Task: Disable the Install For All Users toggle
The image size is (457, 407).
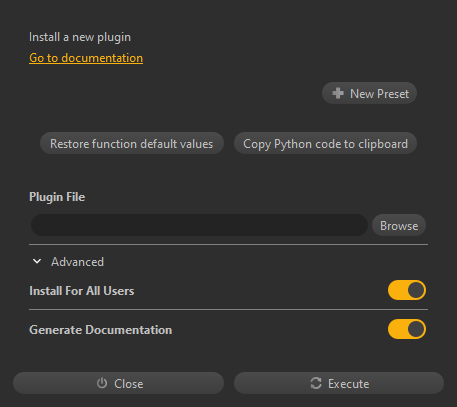Action: point(407,290)
